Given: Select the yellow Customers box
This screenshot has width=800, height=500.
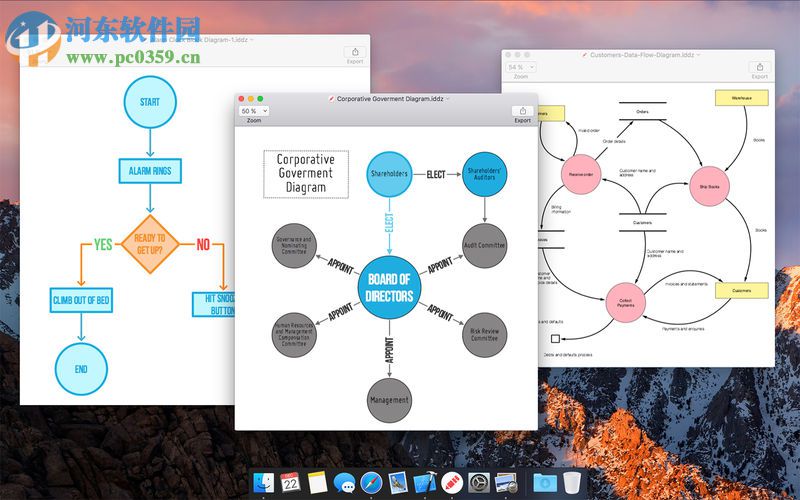Looking at the screenshot, I should pos(741,290).
